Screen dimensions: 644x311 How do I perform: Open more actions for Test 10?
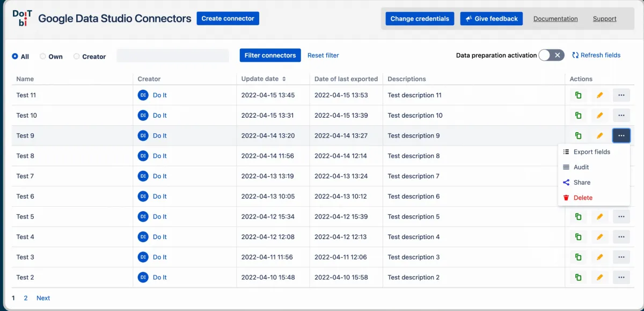[621, 115]
